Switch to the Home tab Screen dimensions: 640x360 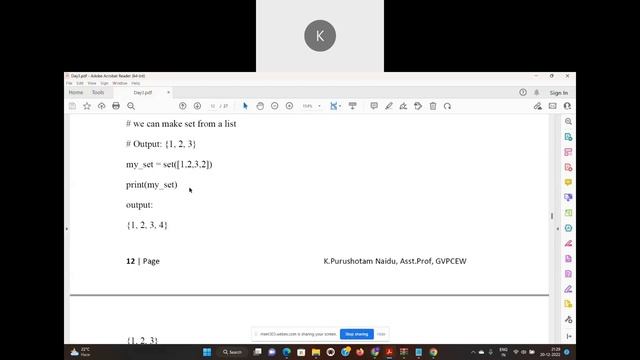click(76, 93)
